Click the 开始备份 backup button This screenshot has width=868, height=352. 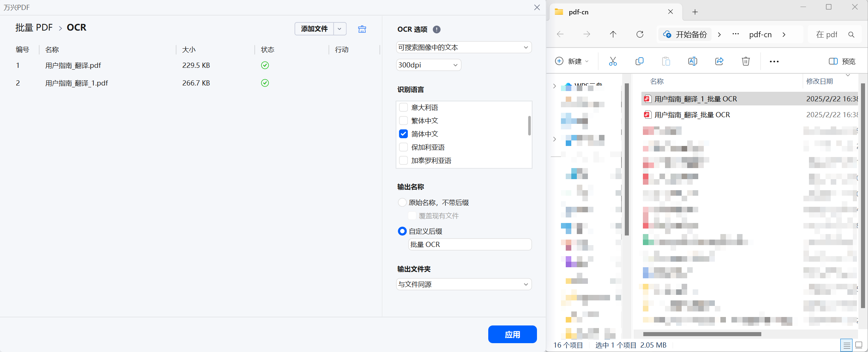[x=685, y=34]
